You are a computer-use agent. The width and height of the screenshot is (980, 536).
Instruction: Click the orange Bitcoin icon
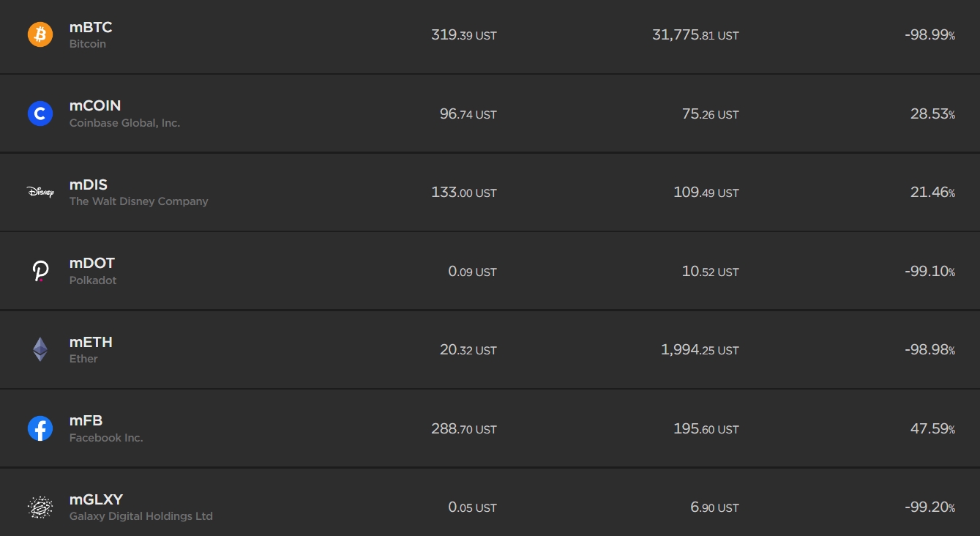pyautogui.click(x=40, y=34)
